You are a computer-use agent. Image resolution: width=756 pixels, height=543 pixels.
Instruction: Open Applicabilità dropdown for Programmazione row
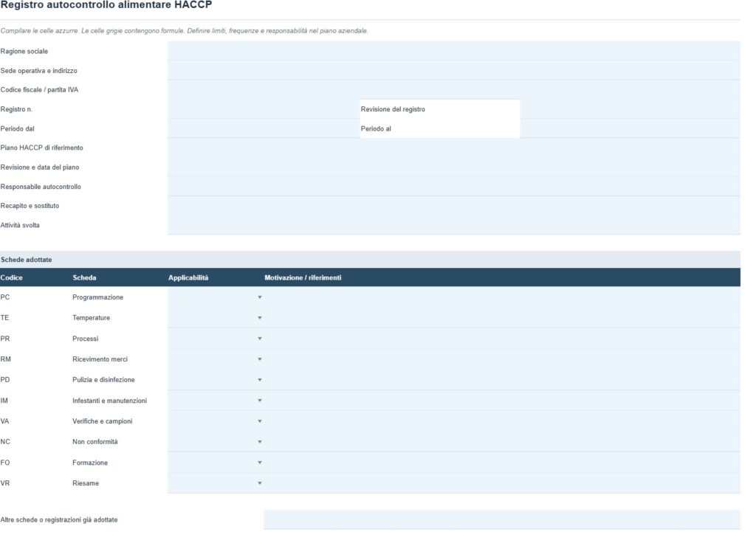[x=259, y=297]
